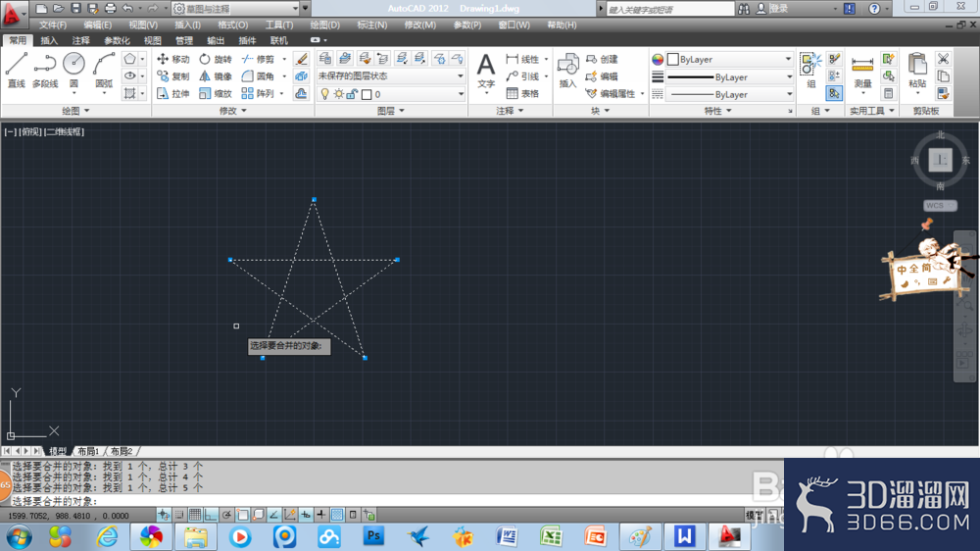This screenshot has width=980, height=551.
Task: Select the Polyline (多段线) tool
Action: 45,70
